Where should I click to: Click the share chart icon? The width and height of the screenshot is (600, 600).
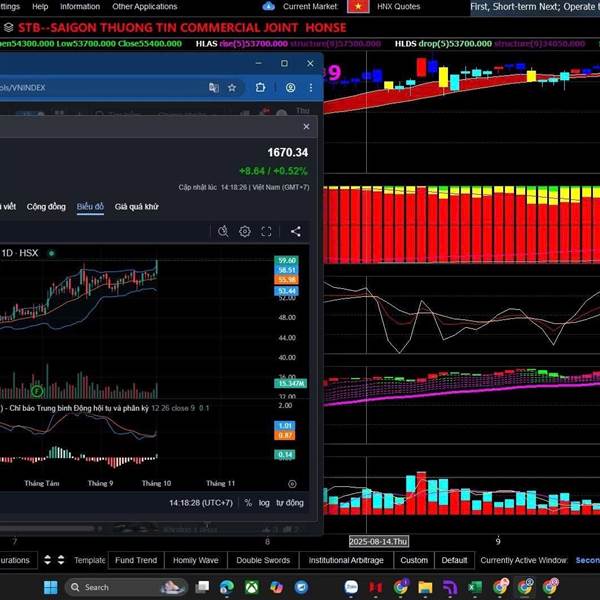point(295,231)
